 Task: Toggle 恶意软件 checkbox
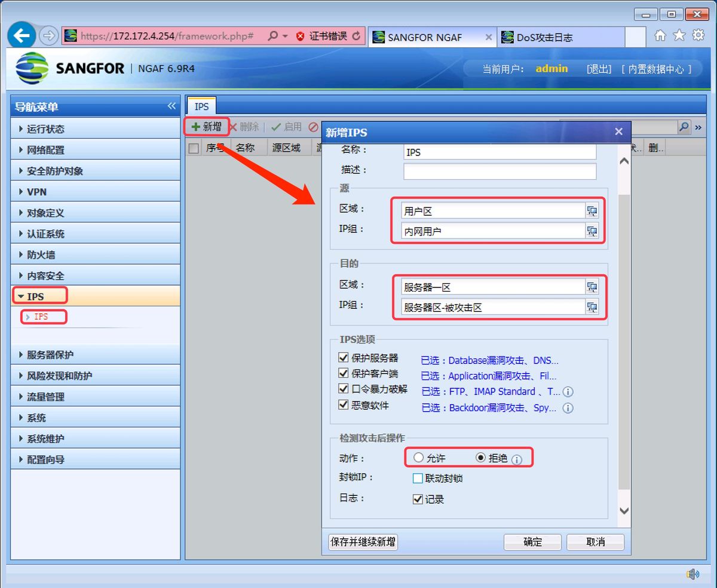pyautogui.click(x=343, y=405)
